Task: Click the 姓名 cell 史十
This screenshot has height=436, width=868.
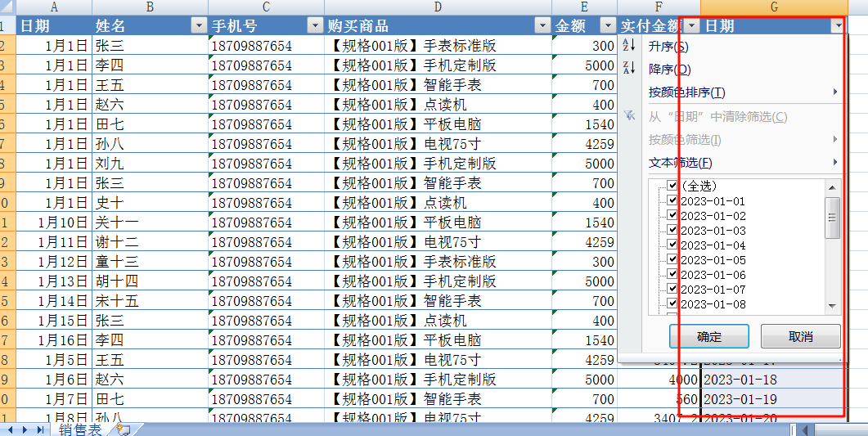Action: pyautogui.click(x=150, y=203)
